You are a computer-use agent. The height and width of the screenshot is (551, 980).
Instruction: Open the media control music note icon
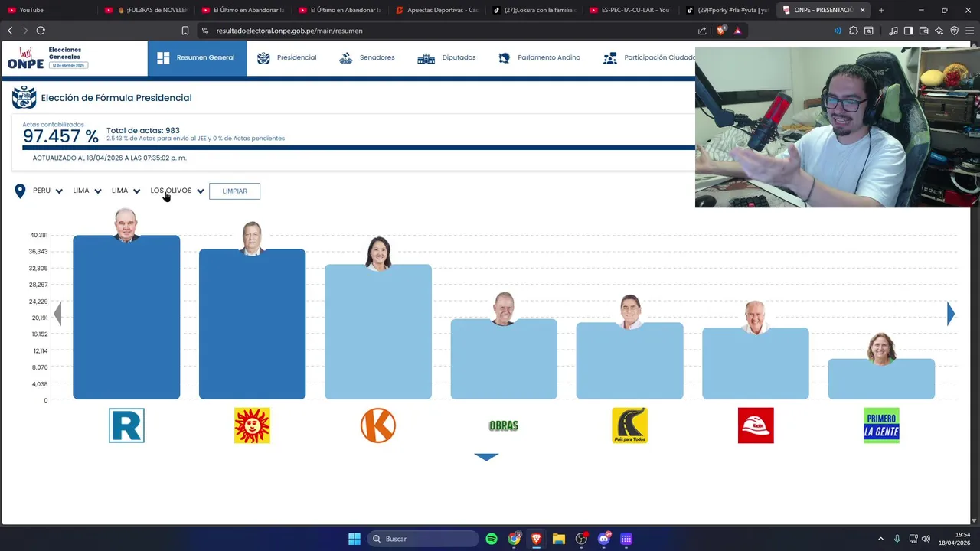pyautogui.click(x=893, y=31)
